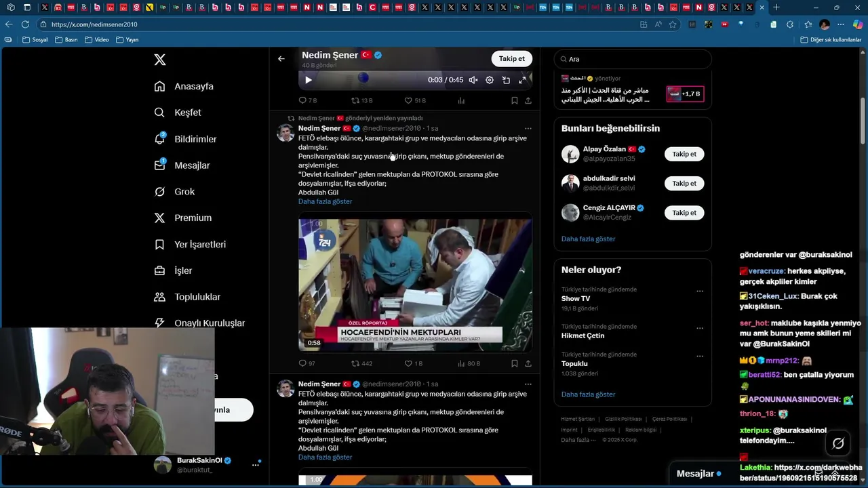Repost the post with 13 B reposts
The image size is (868, 488).
click(x=361, y=100)
